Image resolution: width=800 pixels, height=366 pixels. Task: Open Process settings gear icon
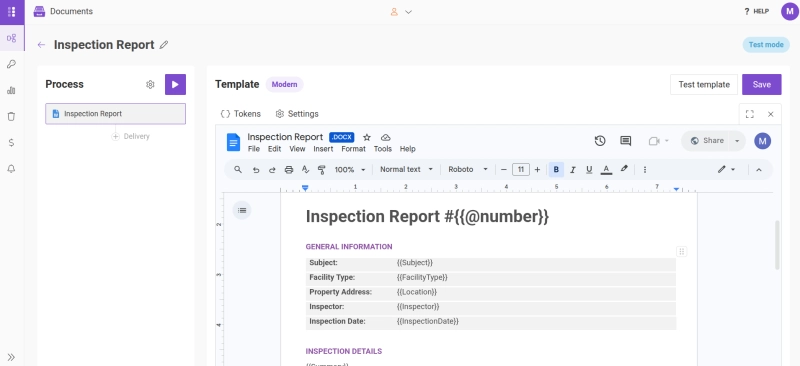(150, 85)
